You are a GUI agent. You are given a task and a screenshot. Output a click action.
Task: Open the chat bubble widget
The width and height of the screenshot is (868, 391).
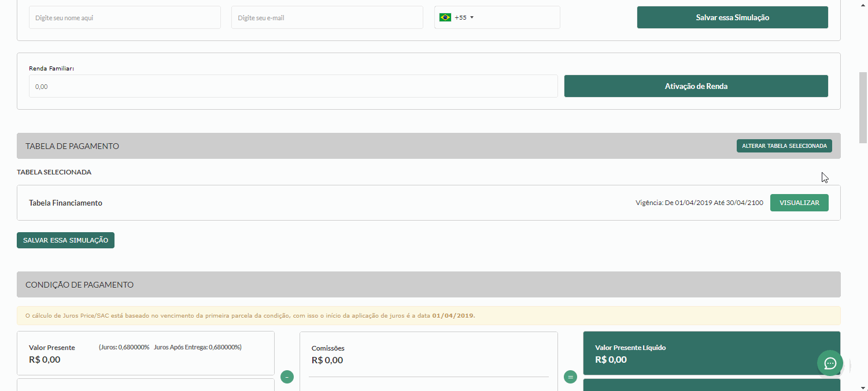[830, 363]
